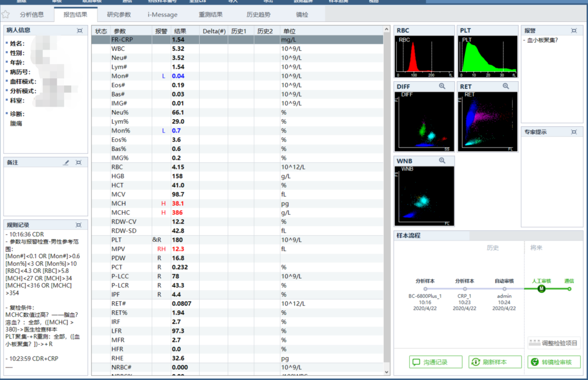Select the IPF parameter row

coord(237,295)
